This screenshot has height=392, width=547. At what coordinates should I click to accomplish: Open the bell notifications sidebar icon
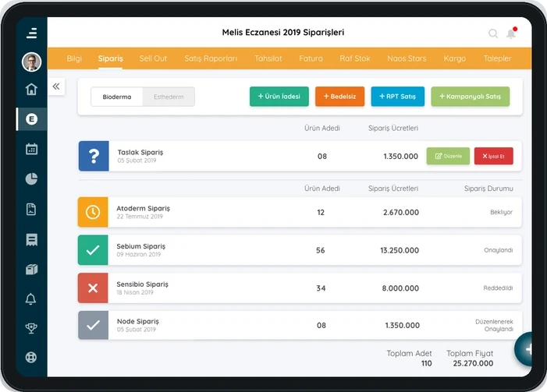click(x=30, y=298)
